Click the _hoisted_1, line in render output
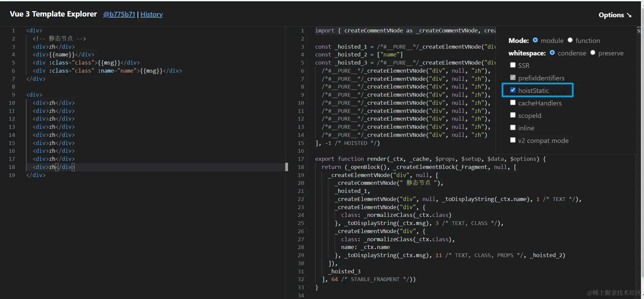This screenshot has height=299, width=644. pyautogui.click(x=352, y=191)
